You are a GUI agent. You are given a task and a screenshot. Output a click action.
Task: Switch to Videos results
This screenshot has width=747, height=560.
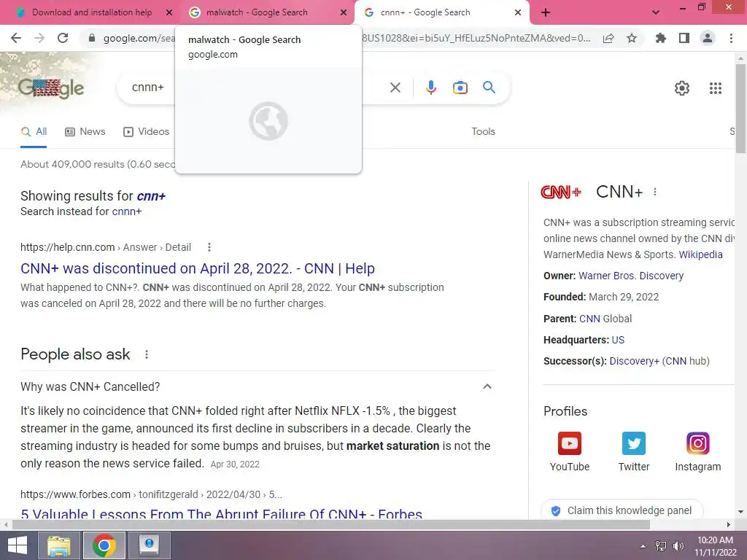146,132
